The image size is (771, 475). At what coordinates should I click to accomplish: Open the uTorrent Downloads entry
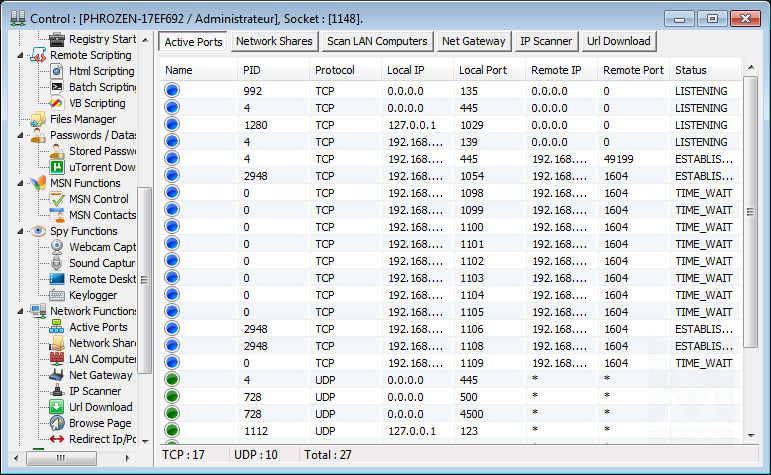click(x=101, y=167)
